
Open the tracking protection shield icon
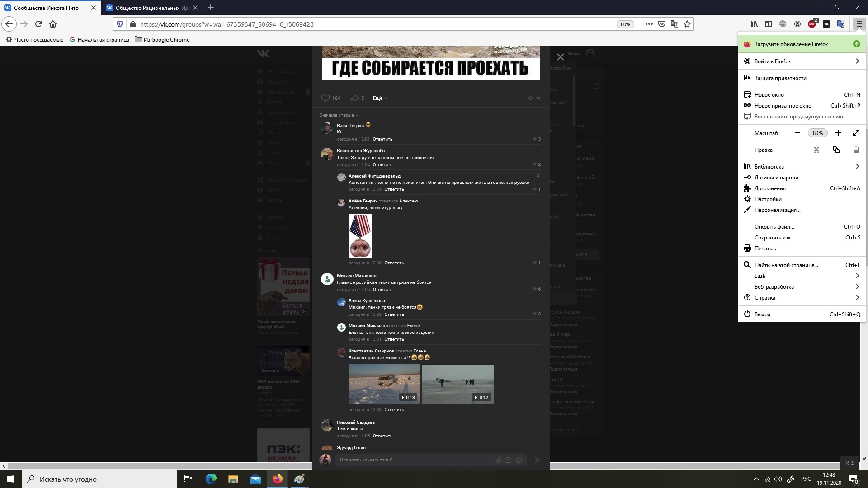(120, 24)
